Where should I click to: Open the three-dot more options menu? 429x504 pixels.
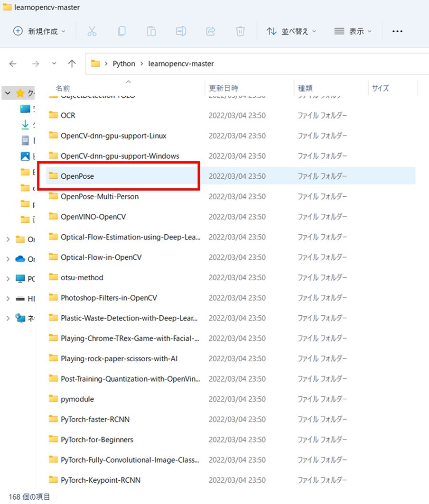(x=397, y=31)
